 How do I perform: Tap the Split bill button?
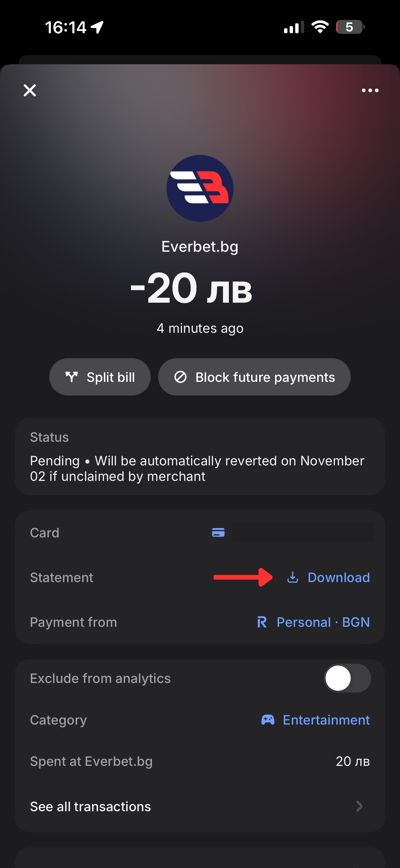tap(100, 377)
